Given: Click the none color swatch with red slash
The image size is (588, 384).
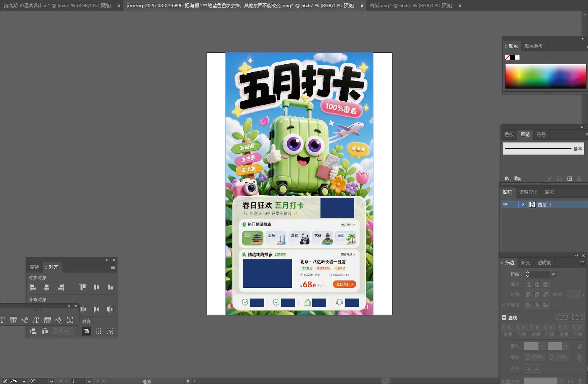Looking at the screenshot, I should click(x=507, y=57).
